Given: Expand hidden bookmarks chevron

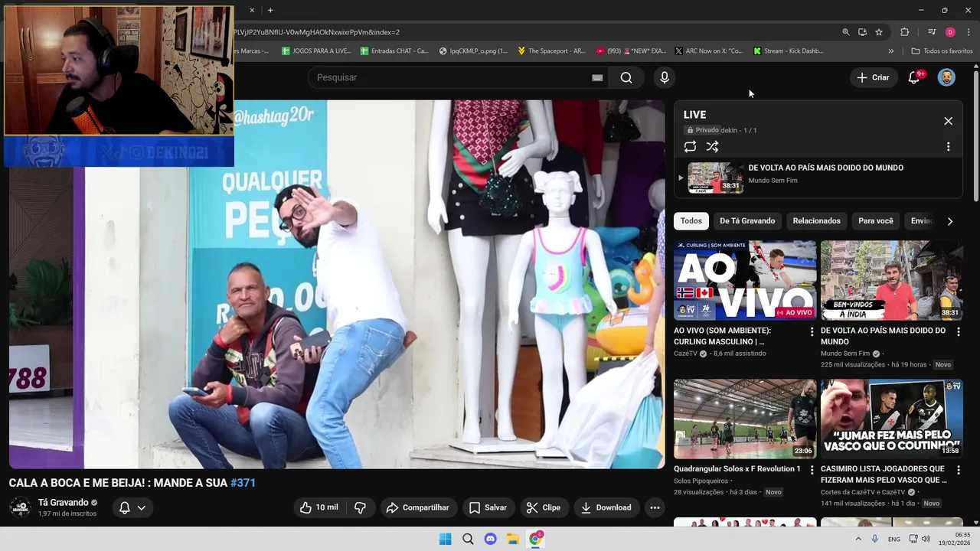Looking at the screenshot, I should (x=890, y=51).
